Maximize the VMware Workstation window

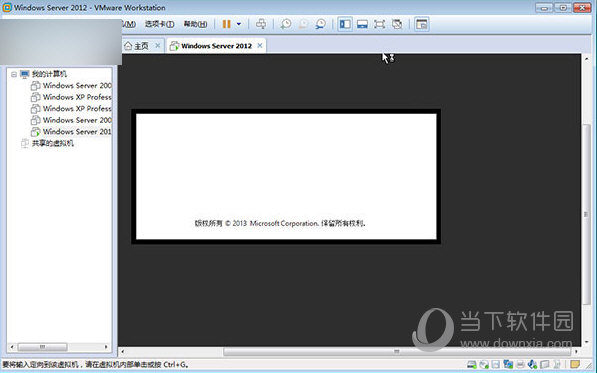pos(563,8)
